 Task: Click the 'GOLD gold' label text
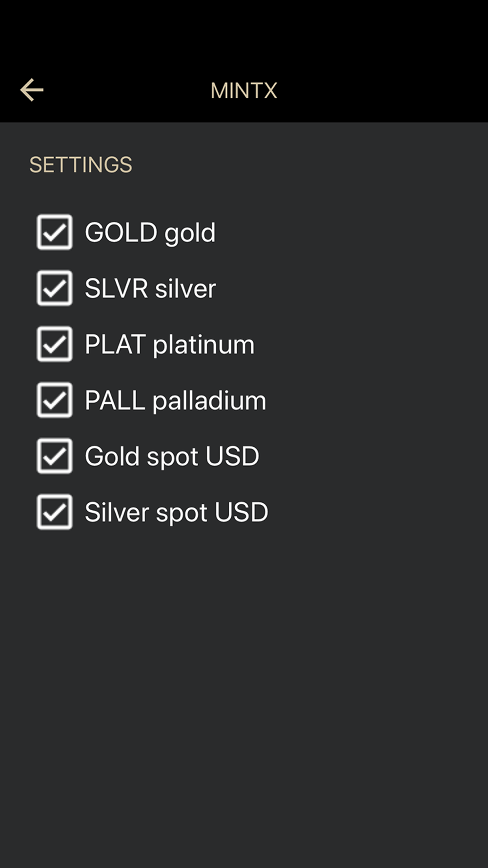click(x=150, y=233)
